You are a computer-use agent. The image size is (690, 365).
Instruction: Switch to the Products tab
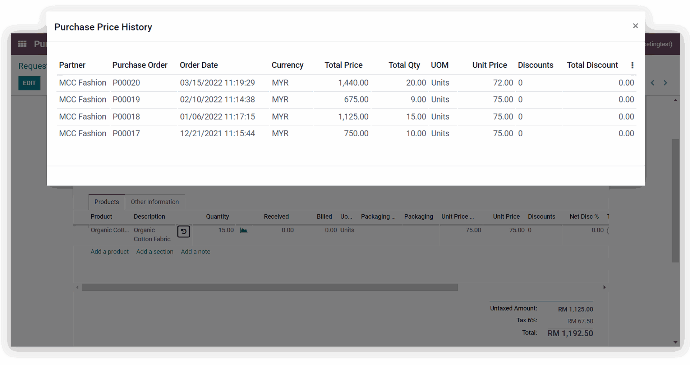point(106,202)
